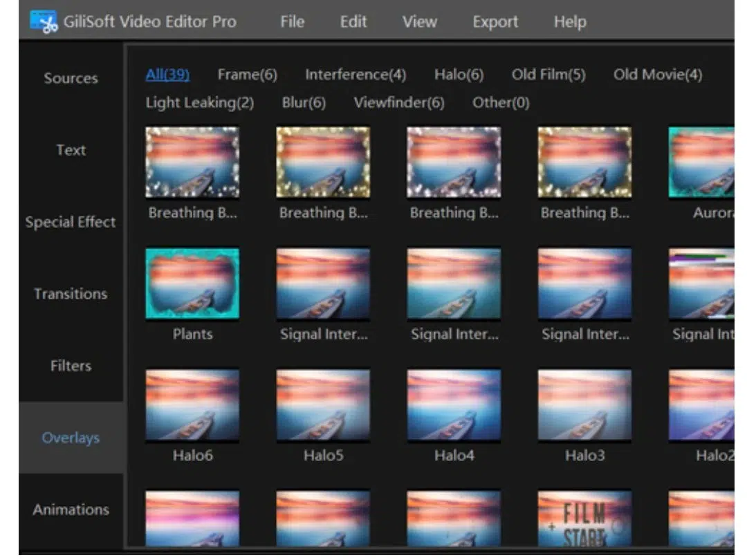Filter overlays by Interference(4)
Image resolution: width=747 pixels, height=560 pixels.
356,75
